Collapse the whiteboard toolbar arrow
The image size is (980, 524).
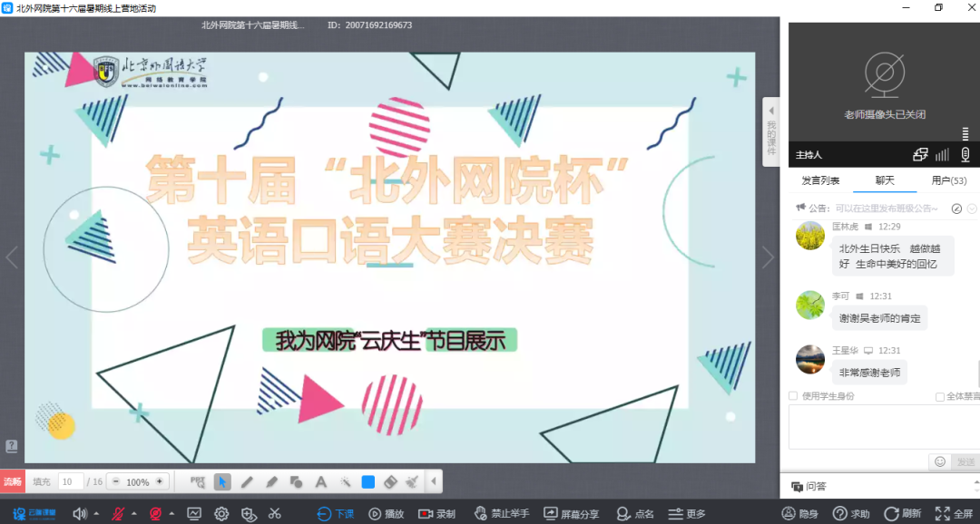(434, 481)
